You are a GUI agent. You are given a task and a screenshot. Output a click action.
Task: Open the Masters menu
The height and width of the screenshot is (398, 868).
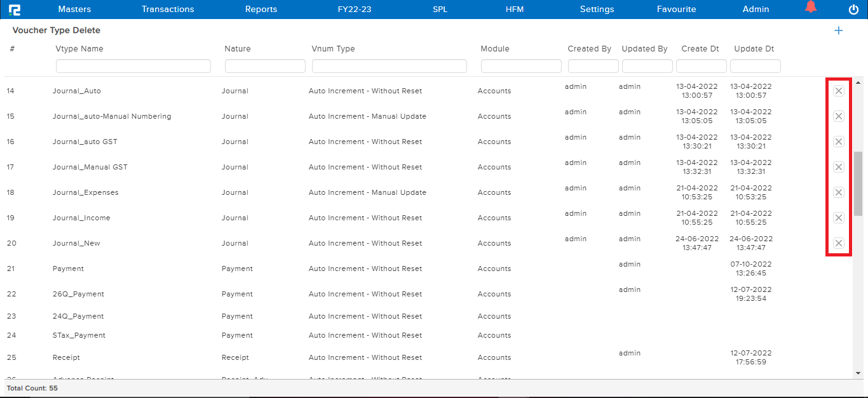tap(74, 9)
